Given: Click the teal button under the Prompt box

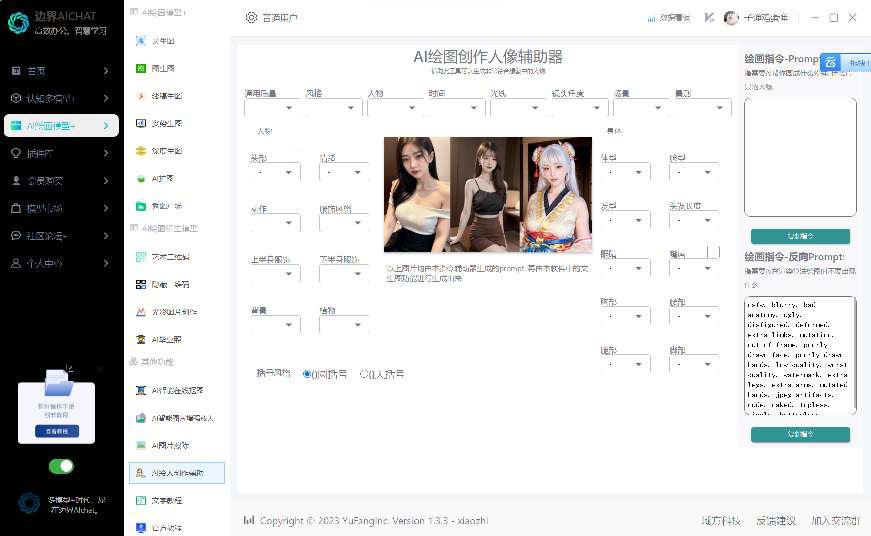Looking at the screenshot, I should (x=800, y=236).
